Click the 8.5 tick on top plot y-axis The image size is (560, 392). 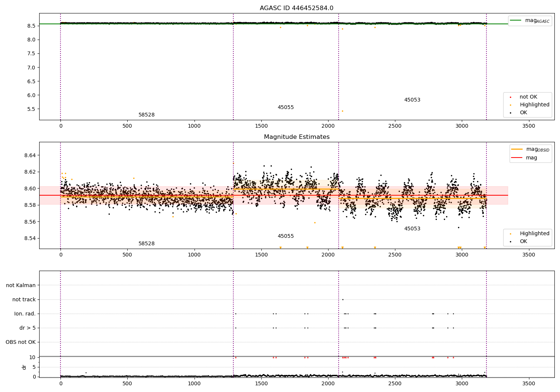pyautogui.click(x=31, y=26)
